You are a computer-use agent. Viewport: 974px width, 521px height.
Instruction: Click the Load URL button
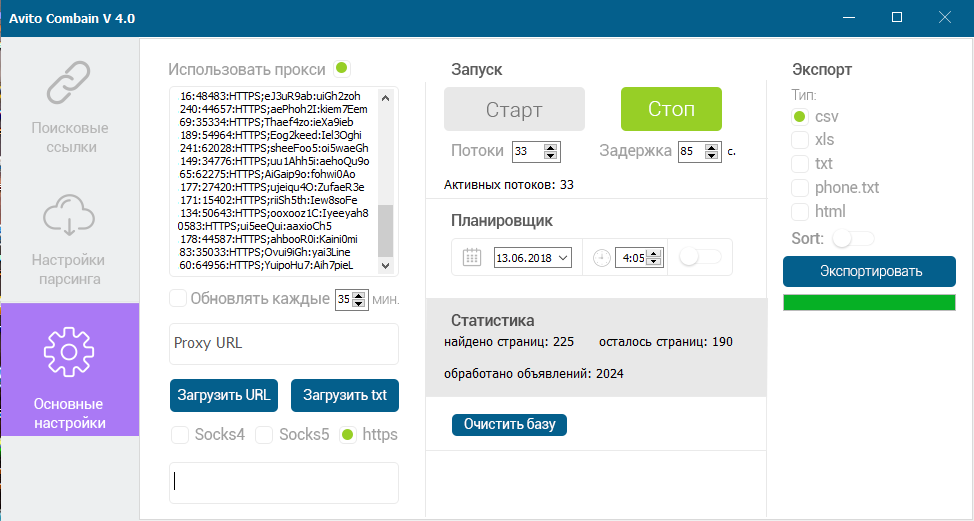(224, 395)
